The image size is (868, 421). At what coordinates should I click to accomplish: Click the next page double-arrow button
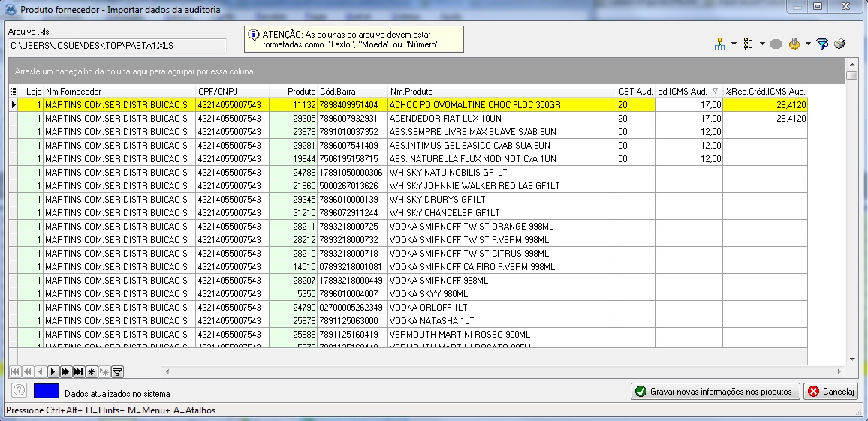click(x=65, y=371)
